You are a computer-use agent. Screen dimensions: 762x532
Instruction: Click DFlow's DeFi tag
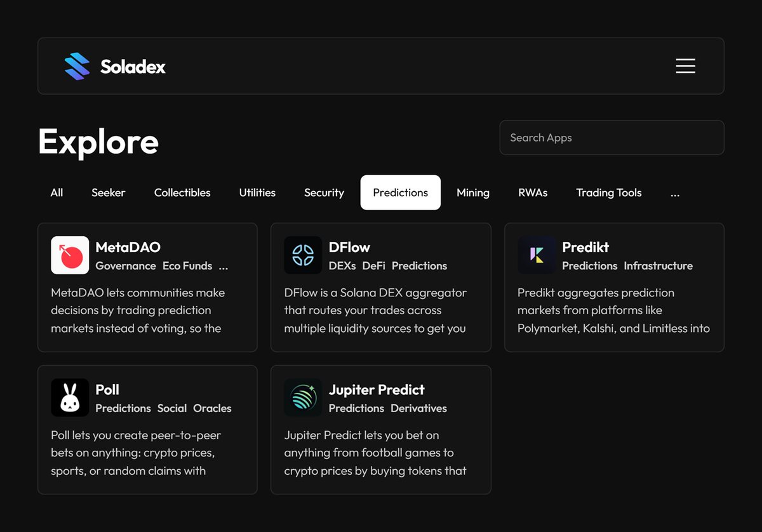[x=374, y=266]
